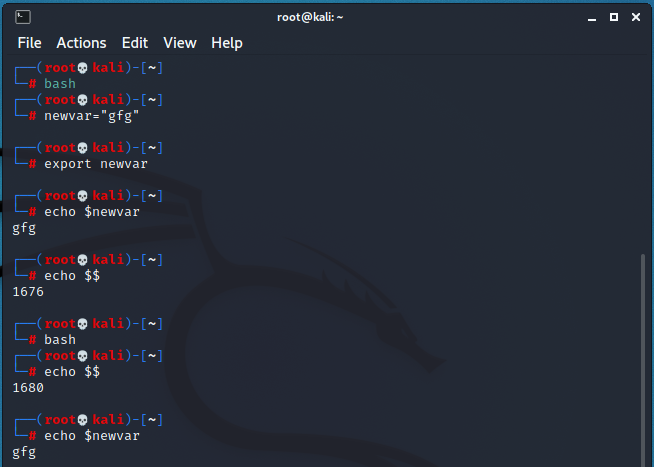This screenshot has width=654, height=467.
Task: Open the Edit menu
Action: click(x=134, y=43)
